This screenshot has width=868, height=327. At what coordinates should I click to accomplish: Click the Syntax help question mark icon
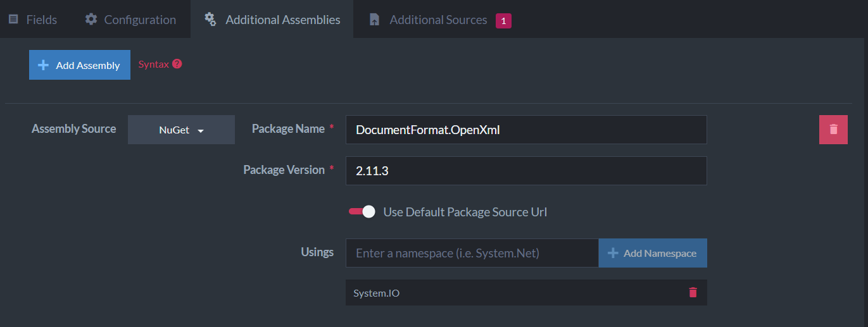coord(177,64)
